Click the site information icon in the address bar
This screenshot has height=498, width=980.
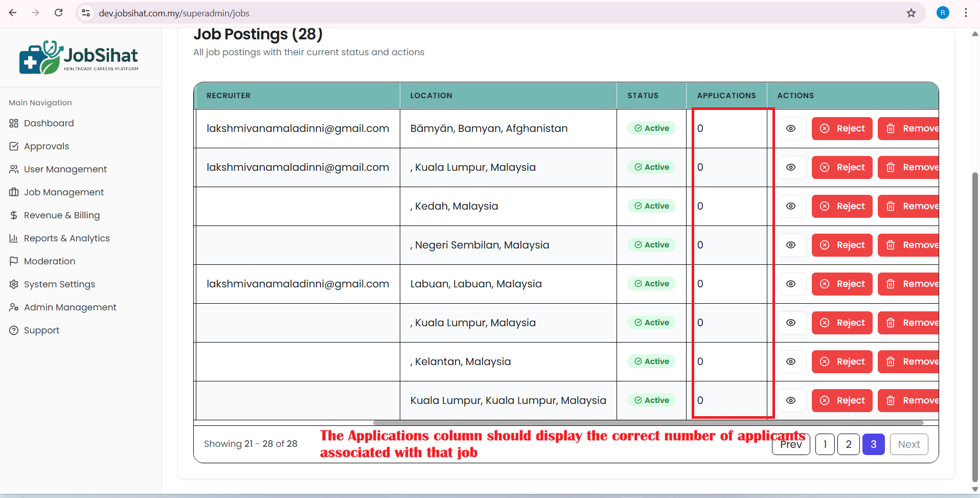pyautogui.click(x=86, y=13)
